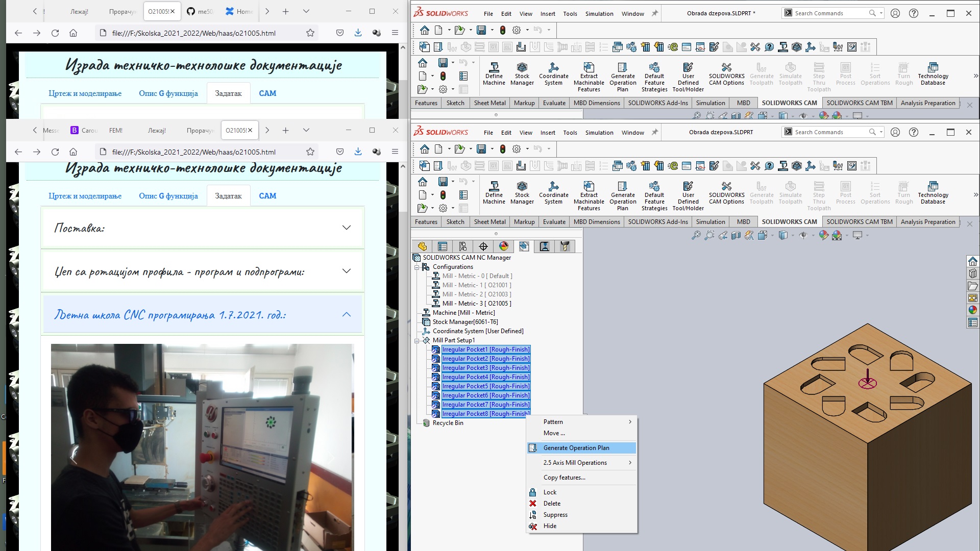Open Save dropdown arrow in lower SOLIDWORKS ribbon

click(x=453, y=182)
